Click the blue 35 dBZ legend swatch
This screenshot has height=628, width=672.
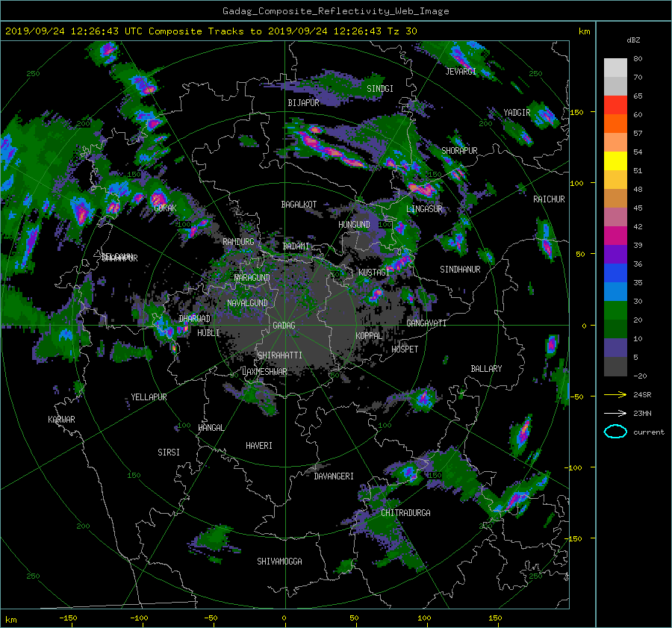(615, 273)
